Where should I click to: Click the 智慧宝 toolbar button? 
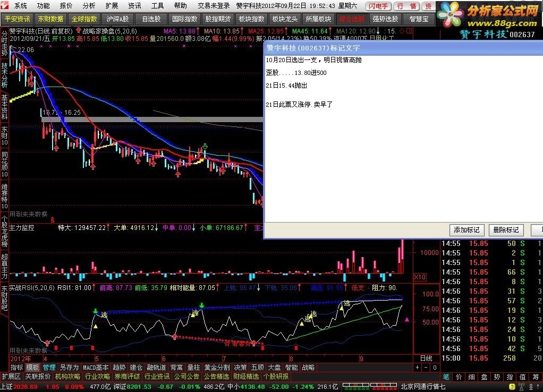coord(419,19)
